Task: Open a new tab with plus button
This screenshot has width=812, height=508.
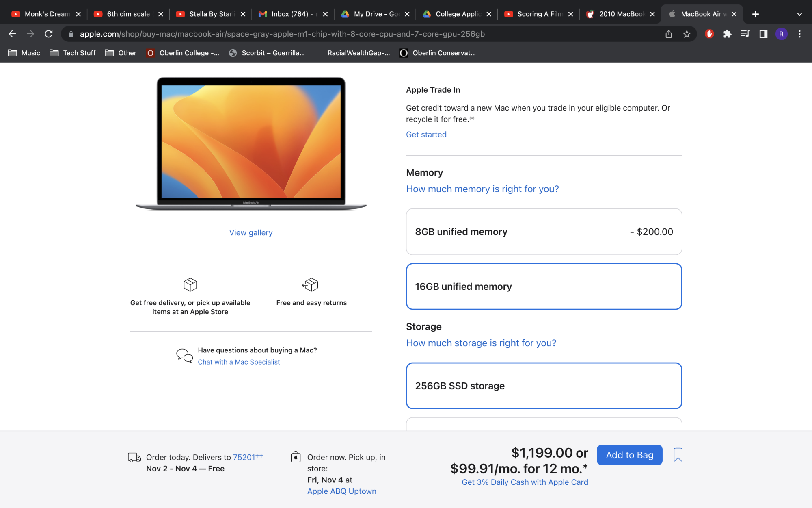Action: (756, 14)
